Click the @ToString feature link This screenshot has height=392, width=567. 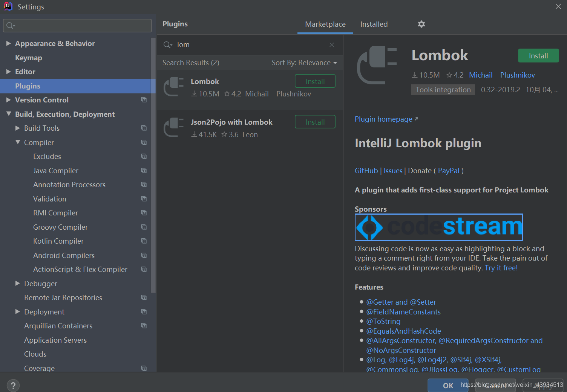383,322
